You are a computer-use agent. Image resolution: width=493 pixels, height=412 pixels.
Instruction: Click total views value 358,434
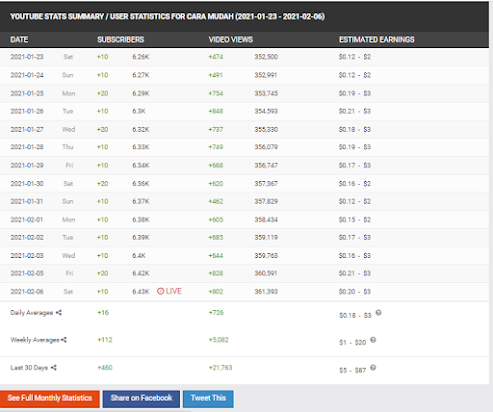[x=266, y=220]
